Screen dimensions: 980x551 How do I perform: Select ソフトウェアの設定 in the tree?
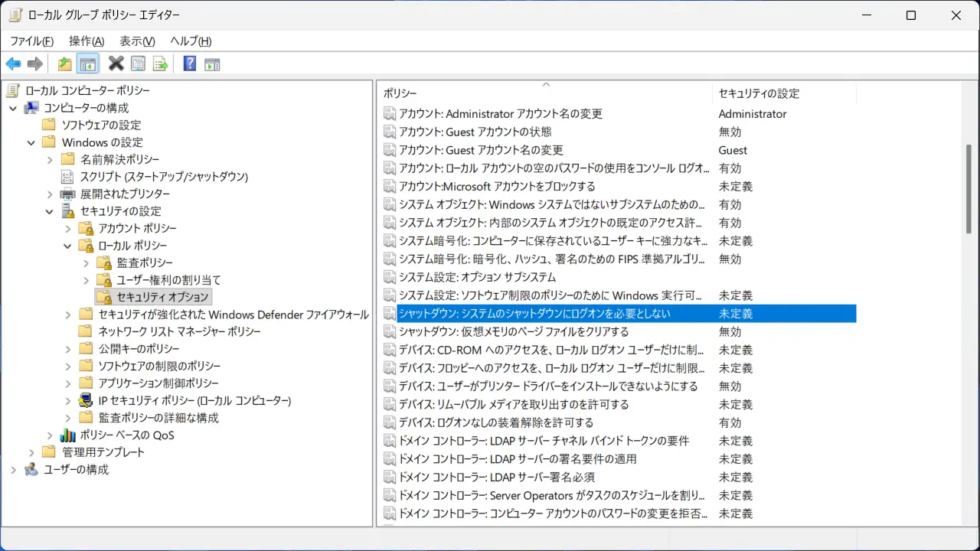101,125
